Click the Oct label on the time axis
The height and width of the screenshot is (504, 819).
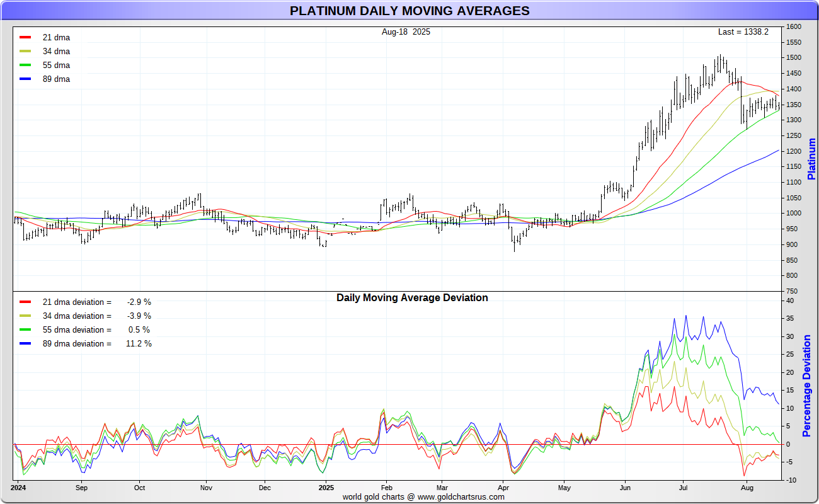coord(139,488)
